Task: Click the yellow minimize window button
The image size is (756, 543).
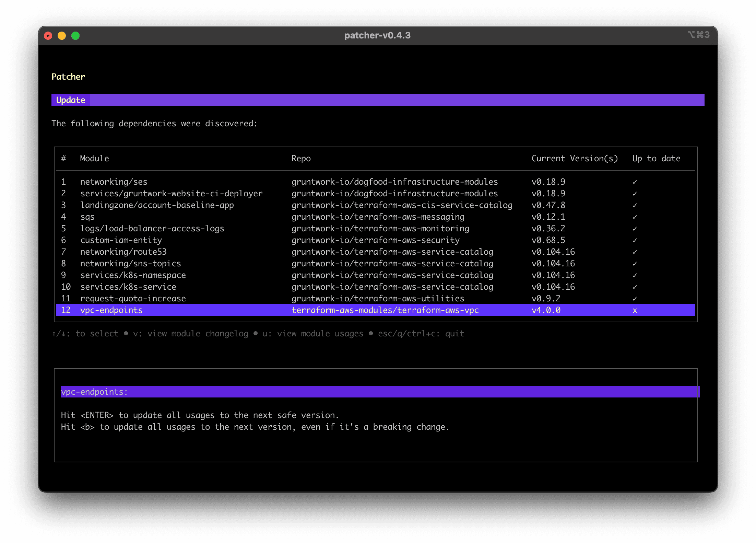Action: [x=62, y=36]
